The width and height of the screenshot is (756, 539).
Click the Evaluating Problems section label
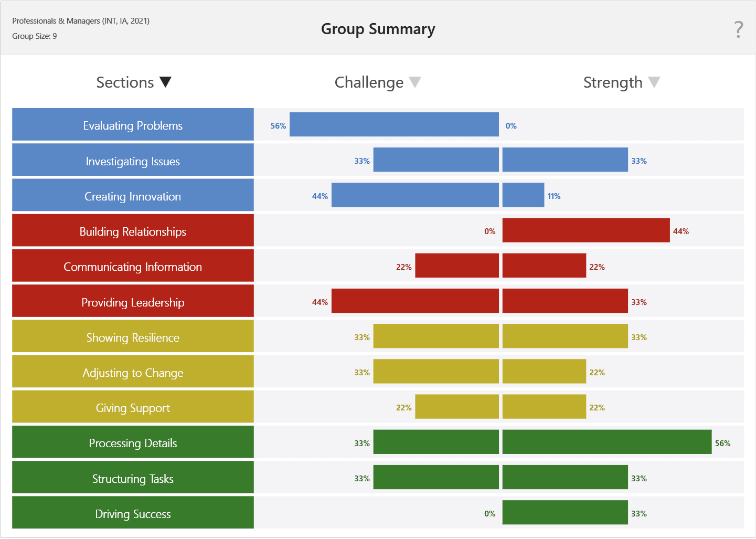(x=132, y=125)
